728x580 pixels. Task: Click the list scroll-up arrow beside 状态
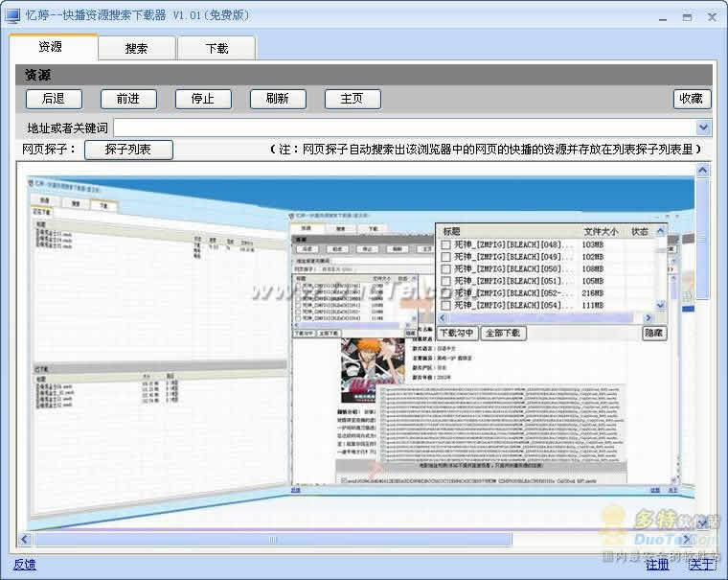[x=660, y=231]
